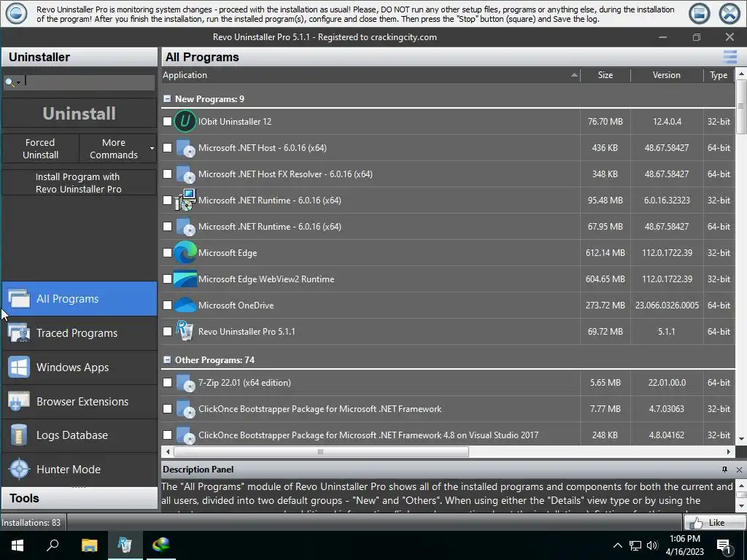
Task: Open File Explorer from the taskbar
Action: click(89, 545)
